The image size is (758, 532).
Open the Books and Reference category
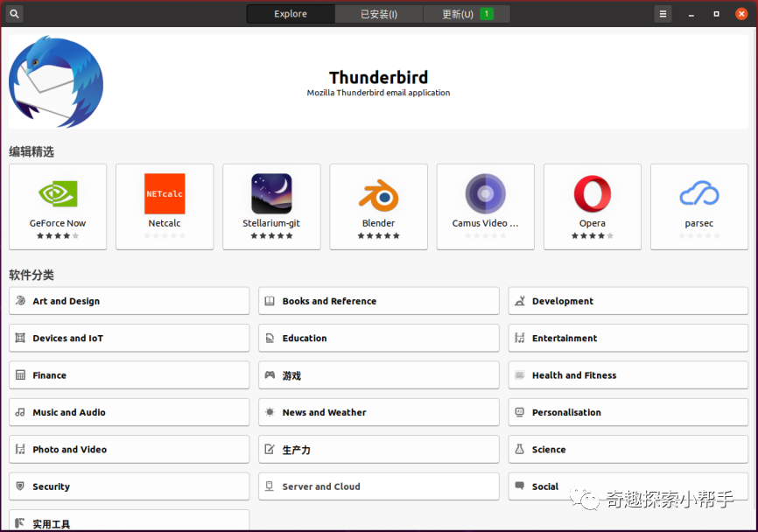(x=378, y=301)
